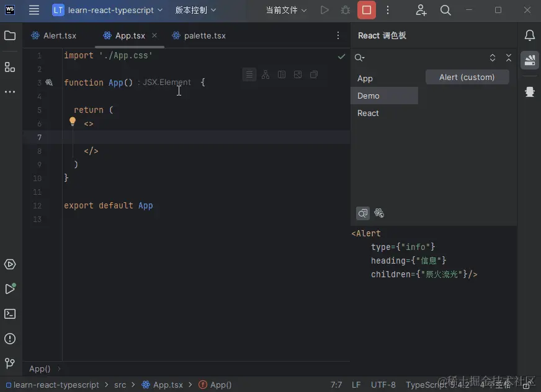This screenshot has height=392, width=541.
Task: Click the list-lines icon in floating toolbar
Action: click(x=249, y=74)
